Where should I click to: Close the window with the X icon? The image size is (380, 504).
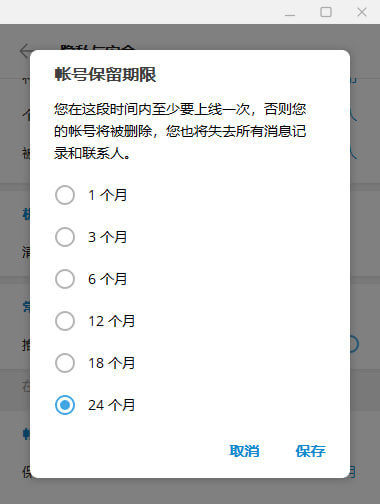pyautogui.click(x=362, y=12)
